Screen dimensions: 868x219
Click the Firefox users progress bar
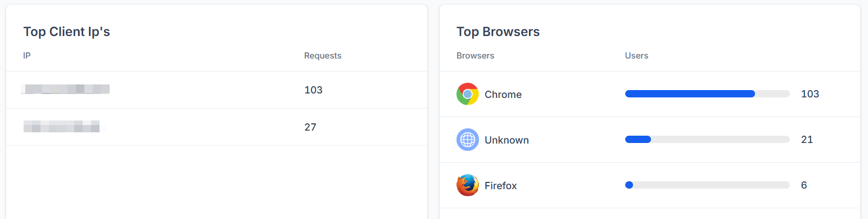click(x=707, y=185)
